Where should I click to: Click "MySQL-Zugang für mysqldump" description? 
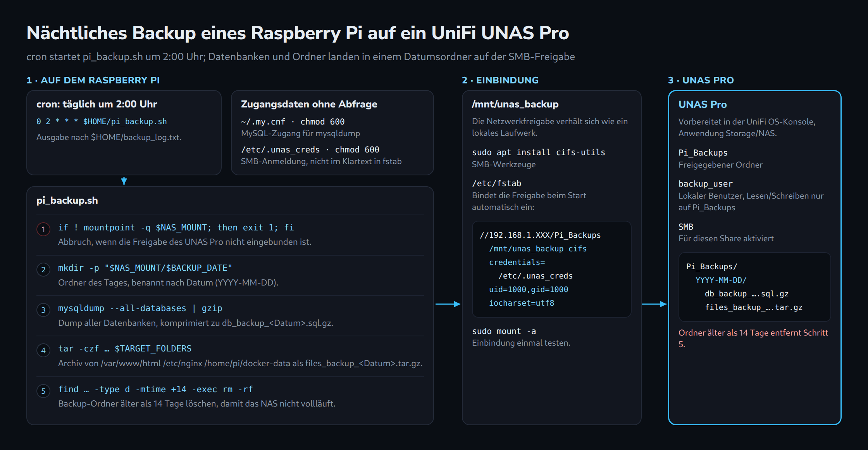300,133
